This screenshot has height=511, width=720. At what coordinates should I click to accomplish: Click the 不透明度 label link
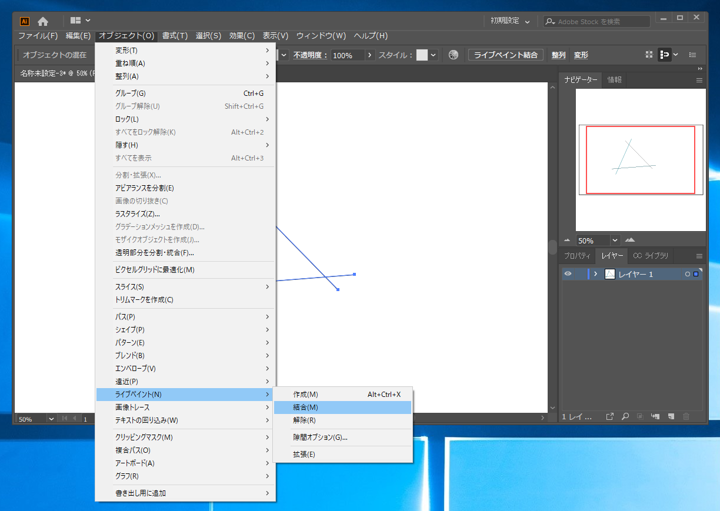click(310, 55)
